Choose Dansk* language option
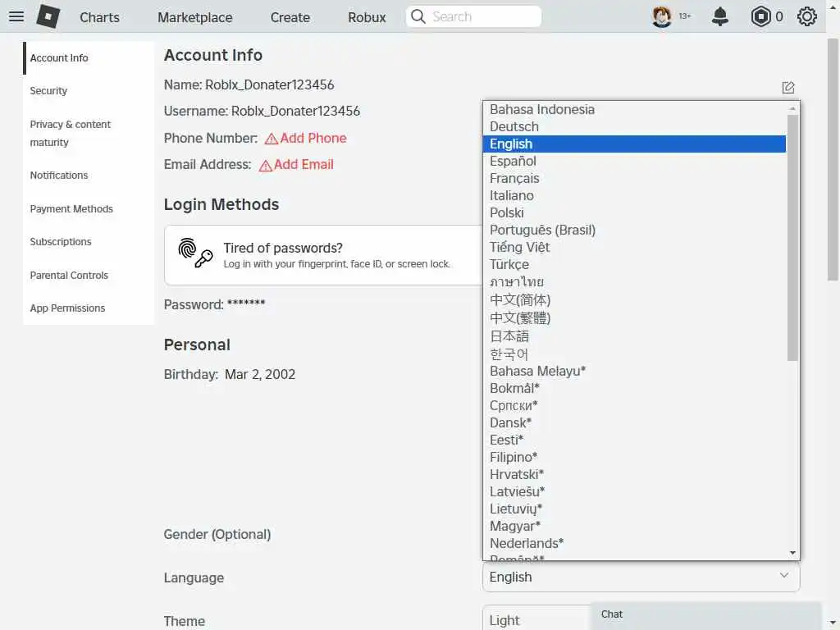The height and width of the screenshot is (630, 840). point(634,422)
